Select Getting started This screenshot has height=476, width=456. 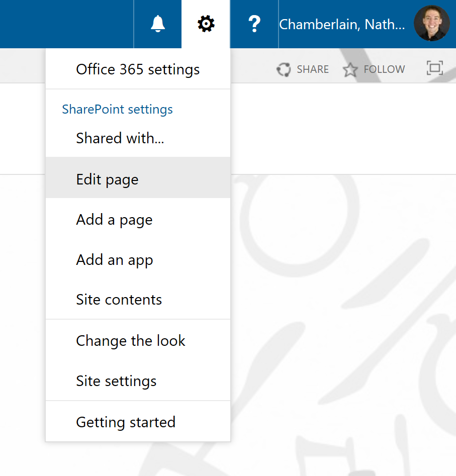click(x=126, y=422)
